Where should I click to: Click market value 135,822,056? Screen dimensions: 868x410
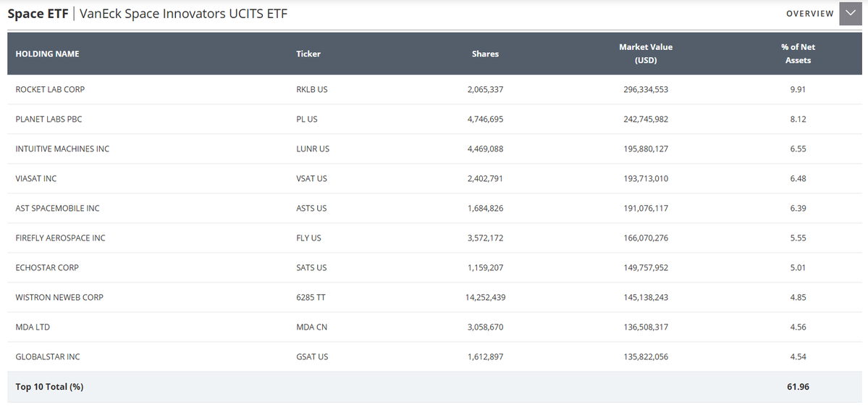(x=646, y=357)
